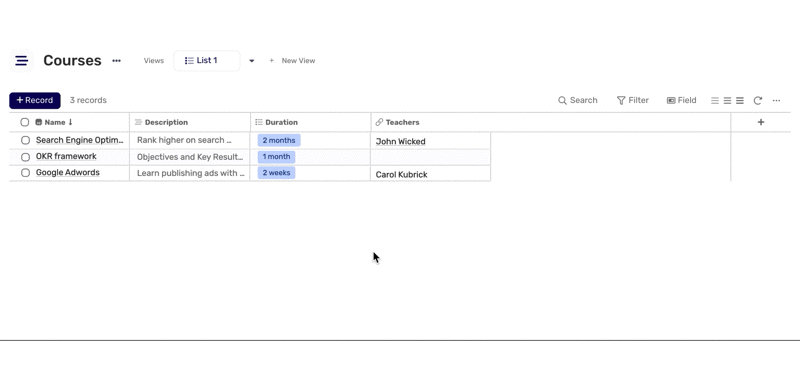
Task: Select the Search Engine Optim... row checkbox
Action: [25, 140]
